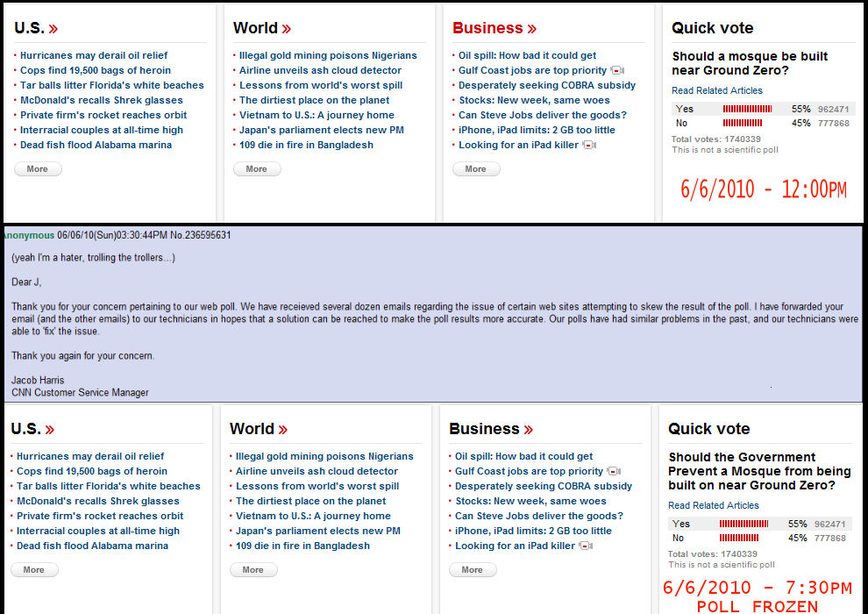Click the World section heading in 12:00PM capture

(x=262, y=28)
